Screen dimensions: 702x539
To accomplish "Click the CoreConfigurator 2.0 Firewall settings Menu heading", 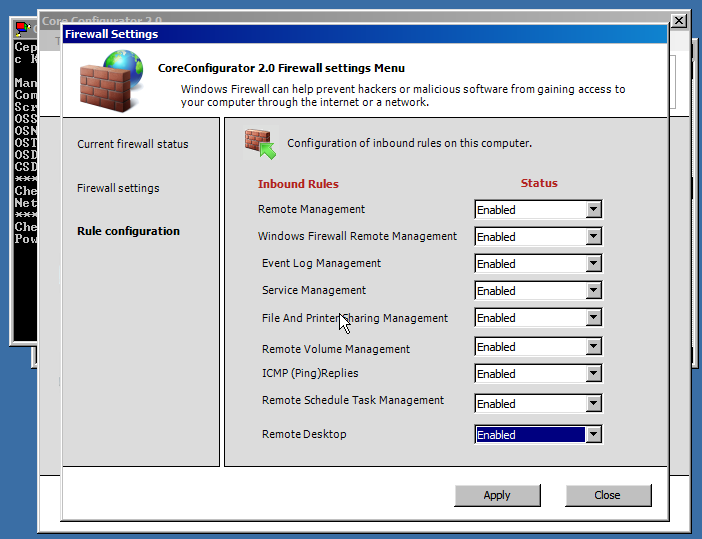I will pyautogui.click(x=281, y=68).
